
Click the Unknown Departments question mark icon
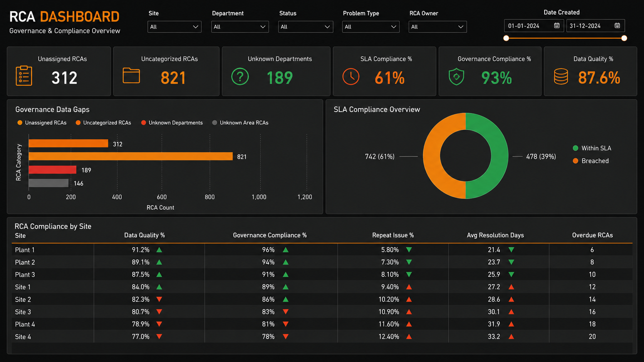[x=240, y=77]
